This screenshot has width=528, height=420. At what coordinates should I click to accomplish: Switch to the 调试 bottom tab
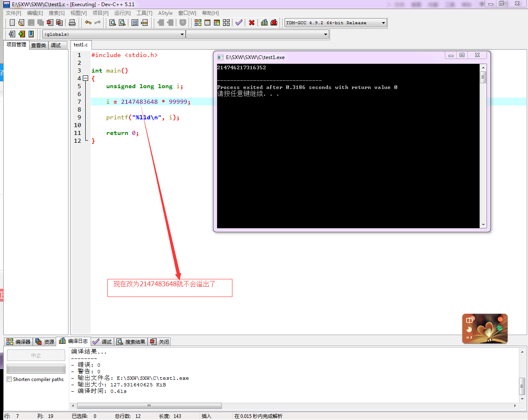102,342
